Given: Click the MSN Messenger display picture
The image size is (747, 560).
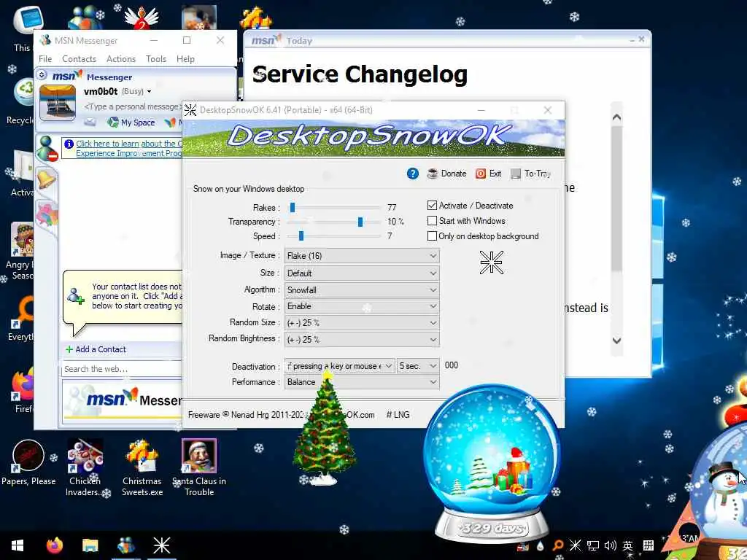Looking at the screenshot, I should [x=58, y=102].
